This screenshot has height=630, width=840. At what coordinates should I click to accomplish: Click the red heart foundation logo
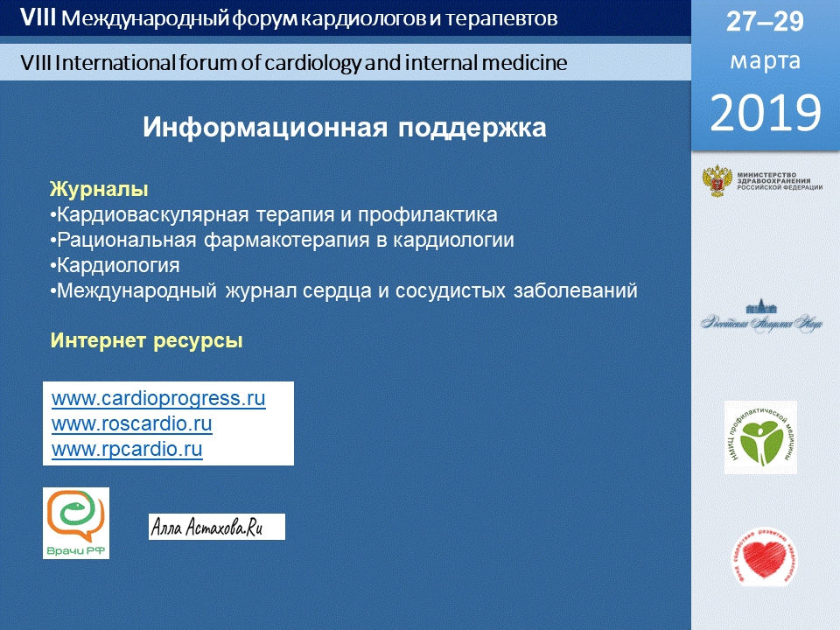[765, 556]
